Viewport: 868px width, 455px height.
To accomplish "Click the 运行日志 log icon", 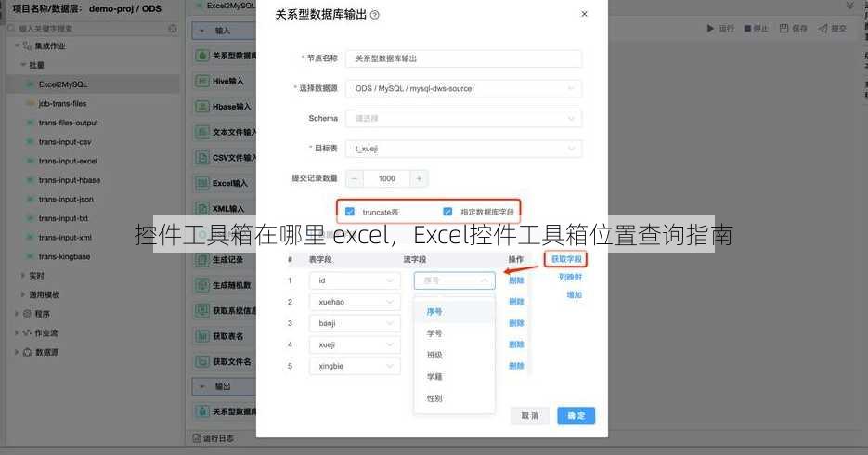I will [x=197, y=438].
